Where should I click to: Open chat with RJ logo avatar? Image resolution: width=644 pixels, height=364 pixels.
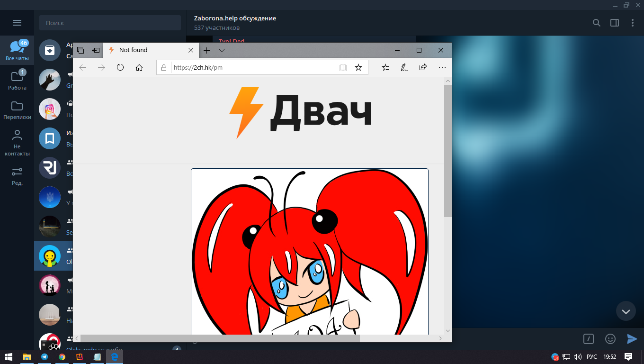tap(50, 168)
